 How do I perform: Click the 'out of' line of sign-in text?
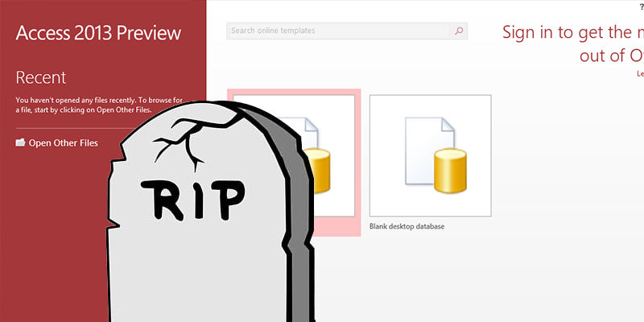pos(609,55)
